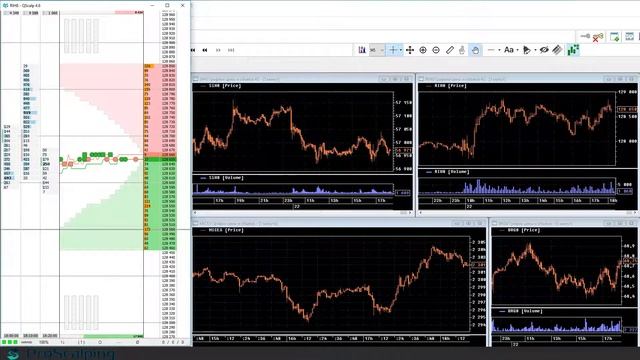Viewport: 640px width, 360px height.
Task: Click the RIH8 chart horizontal scrollbar
Action: (x=528, y=213)
